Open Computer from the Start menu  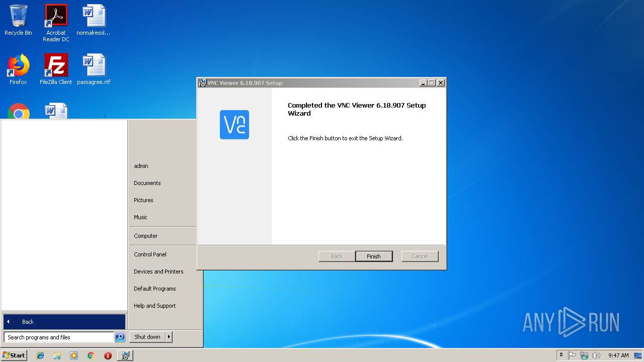146,236
